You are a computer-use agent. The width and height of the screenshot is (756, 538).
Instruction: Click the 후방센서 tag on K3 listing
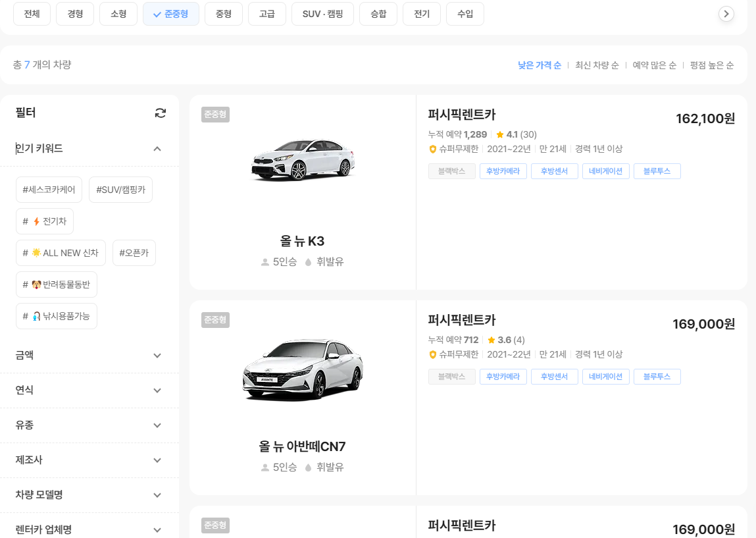coord(555,171)
